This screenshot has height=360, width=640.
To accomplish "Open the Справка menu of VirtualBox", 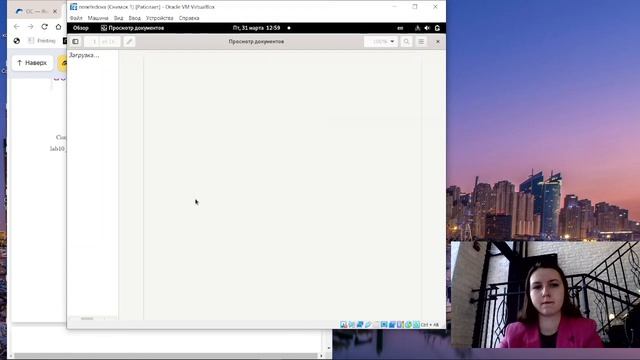I will [x=189, y=18].
